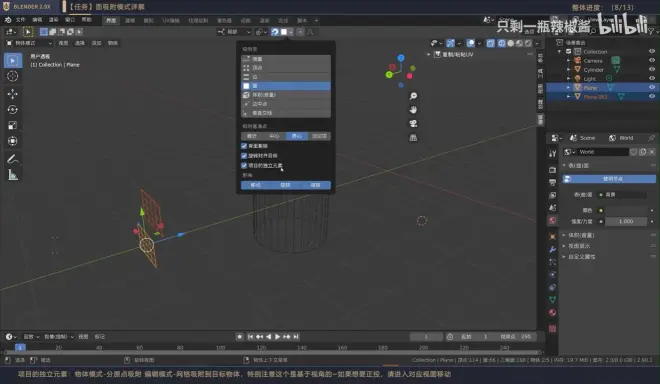Switch to the UV editing workspace tab
The height and width of the screenshot is (384, 660).
tap(170, 21)
